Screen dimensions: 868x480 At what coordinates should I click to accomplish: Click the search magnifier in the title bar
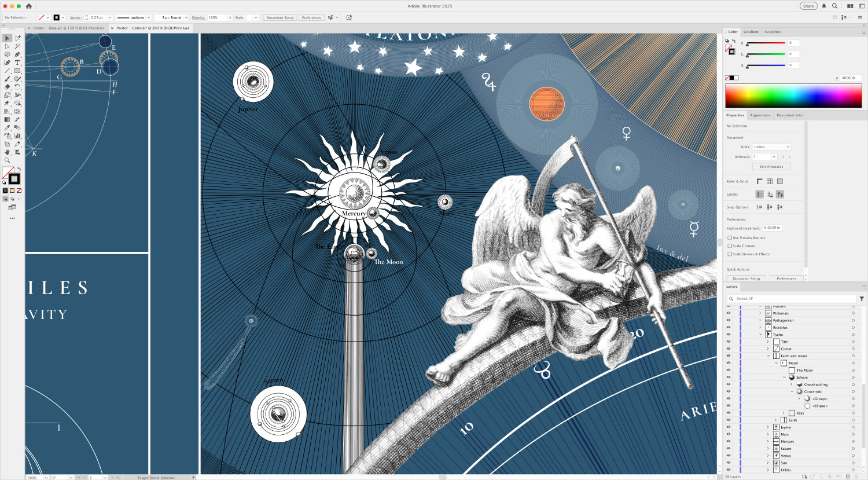click(835, 6)
